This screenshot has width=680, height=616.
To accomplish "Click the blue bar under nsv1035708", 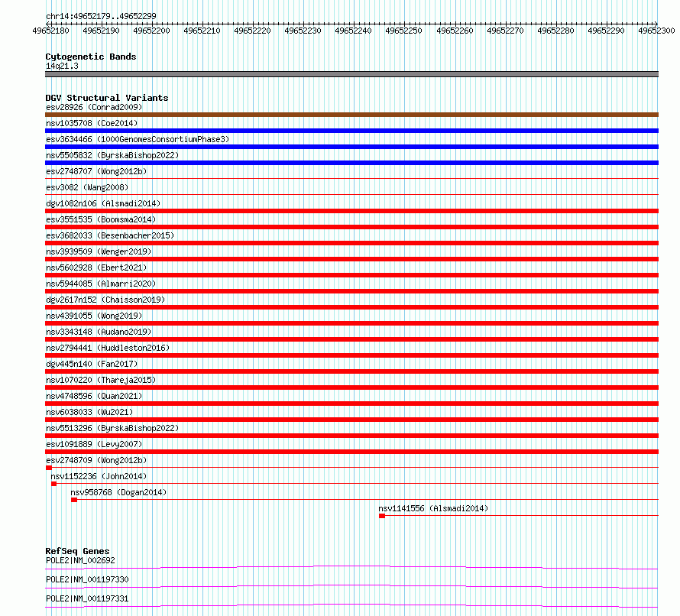I will (x=351, y=131).
